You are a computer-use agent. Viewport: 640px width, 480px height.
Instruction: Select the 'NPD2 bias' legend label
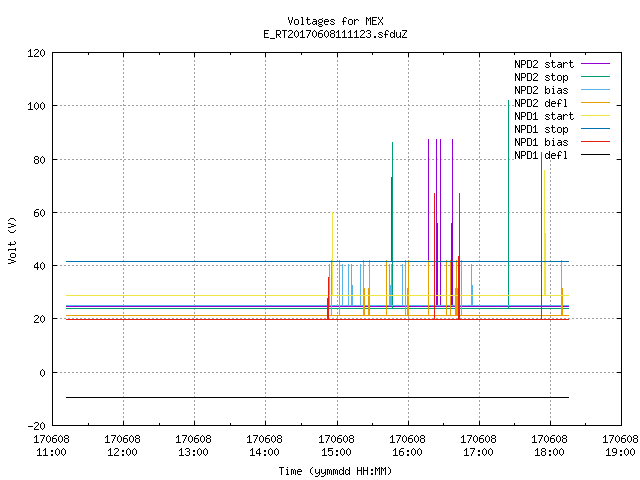[541, 90]
